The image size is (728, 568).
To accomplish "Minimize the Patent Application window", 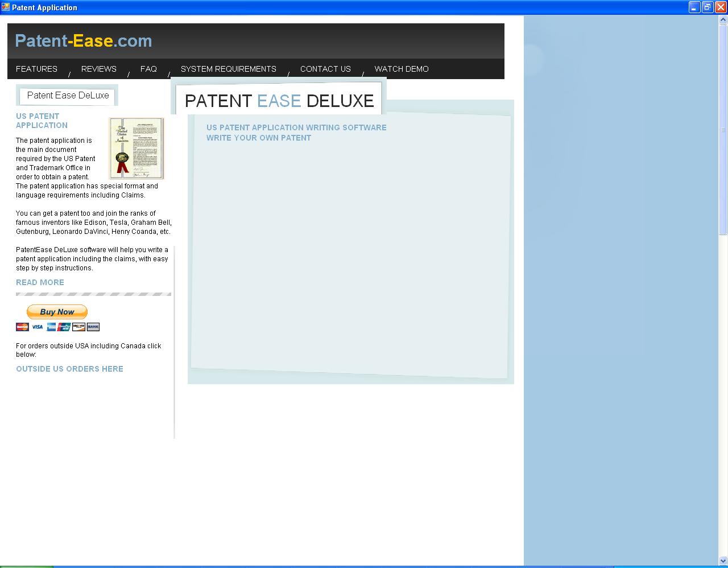I will click(x=694, y=7).
